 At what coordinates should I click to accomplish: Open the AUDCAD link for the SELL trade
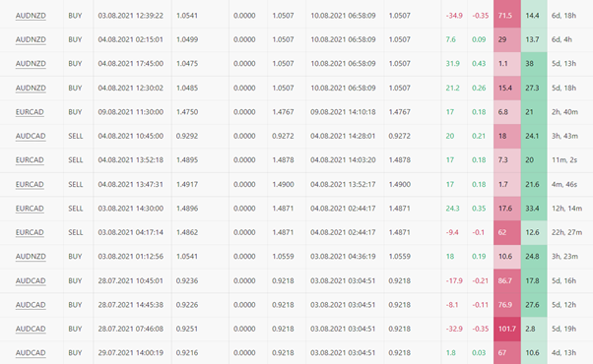31,136
